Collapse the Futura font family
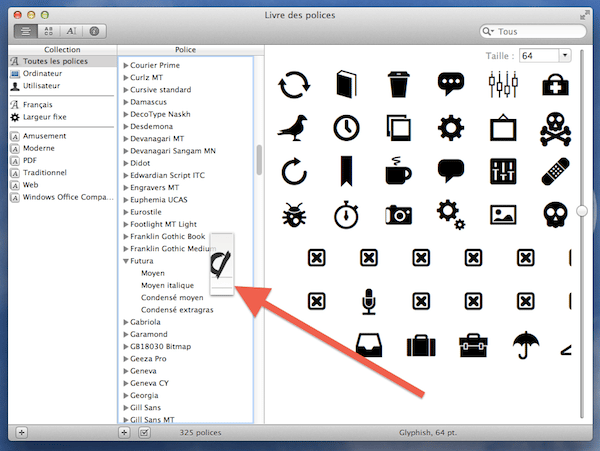 pos(126,261)
